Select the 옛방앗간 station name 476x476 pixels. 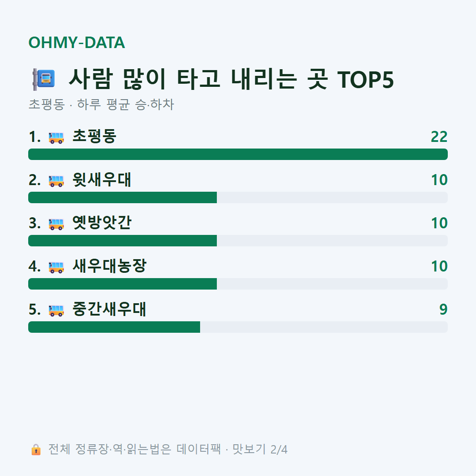tap(102, 223)
